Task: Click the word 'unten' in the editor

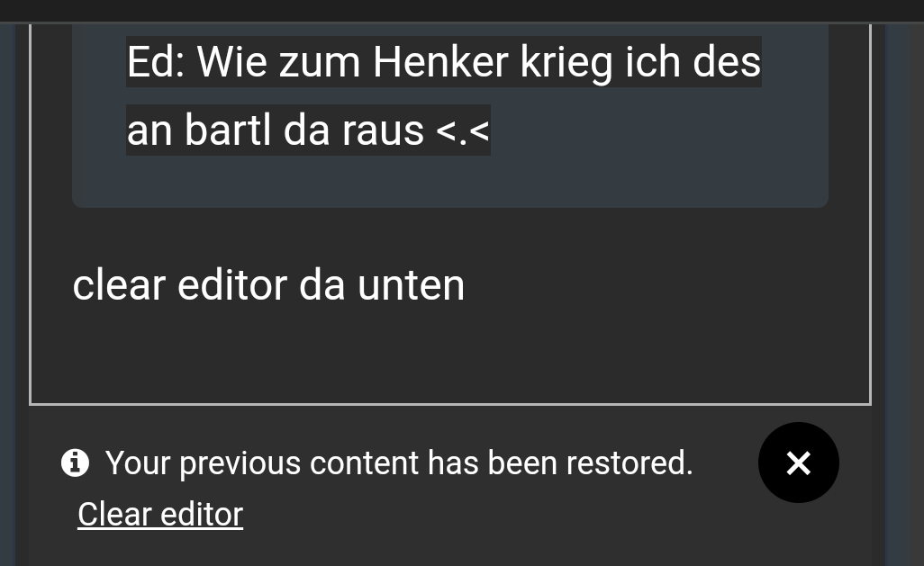Action: (412, 285)
